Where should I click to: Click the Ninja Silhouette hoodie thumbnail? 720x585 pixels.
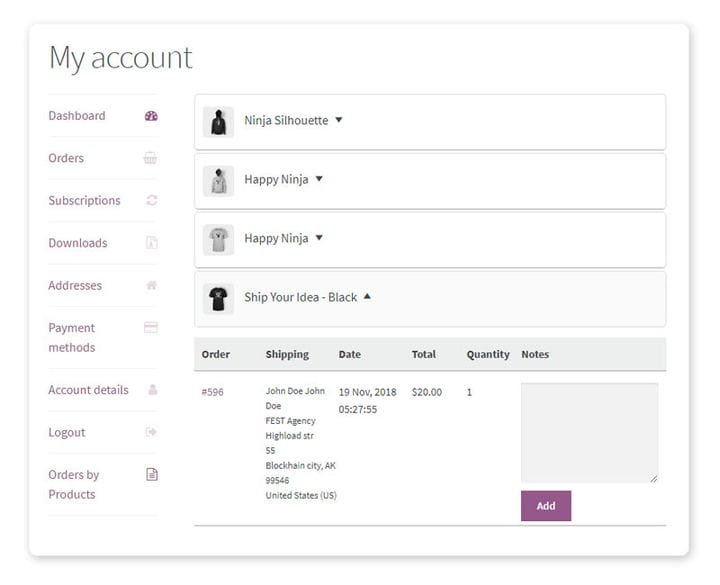(219, 122)
